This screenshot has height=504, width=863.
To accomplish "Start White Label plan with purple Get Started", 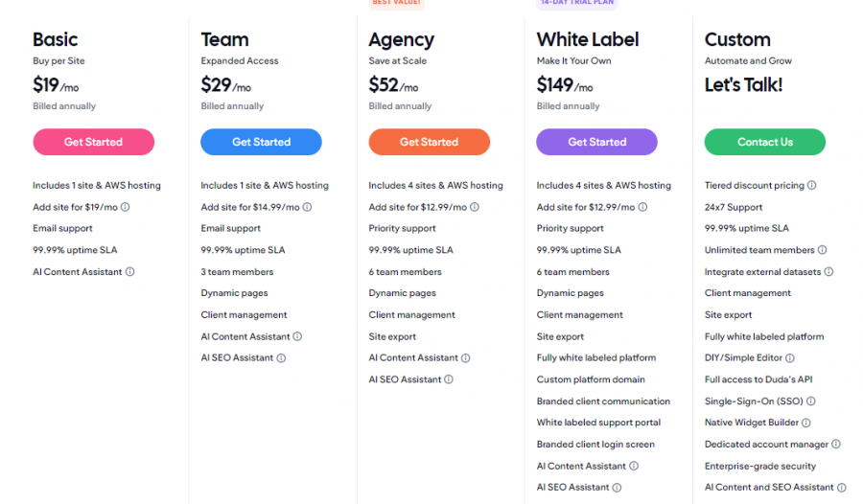I will tap(596, 142).
